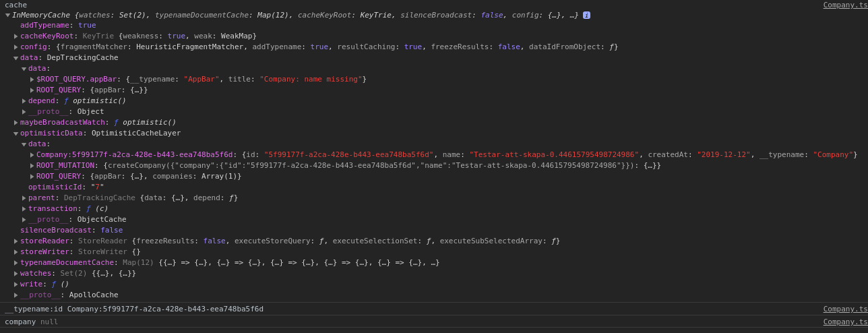Open Company.ts source link on cache line
868x333 pixels.
point(845,5)
